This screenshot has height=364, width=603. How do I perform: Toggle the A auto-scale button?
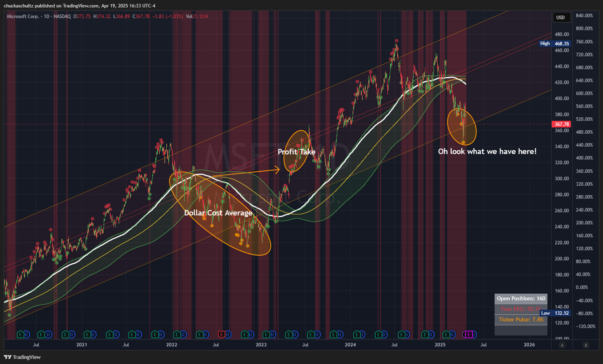(x=562, y=345)
